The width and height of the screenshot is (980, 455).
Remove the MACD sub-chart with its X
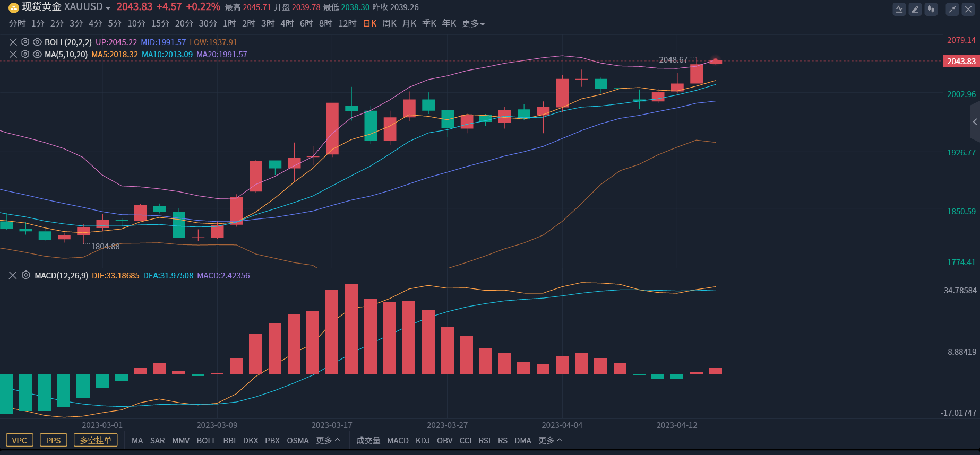13,275
